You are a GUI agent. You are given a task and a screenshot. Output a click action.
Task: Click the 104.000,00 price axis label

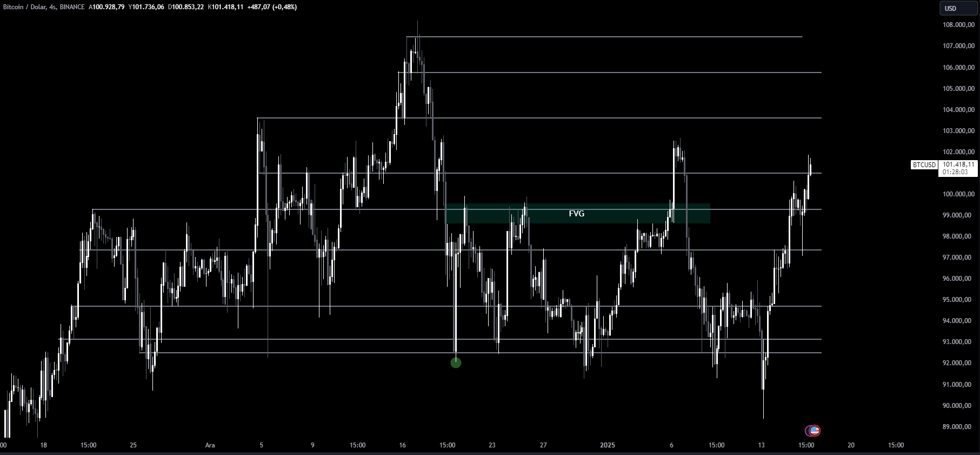(958, 110)
